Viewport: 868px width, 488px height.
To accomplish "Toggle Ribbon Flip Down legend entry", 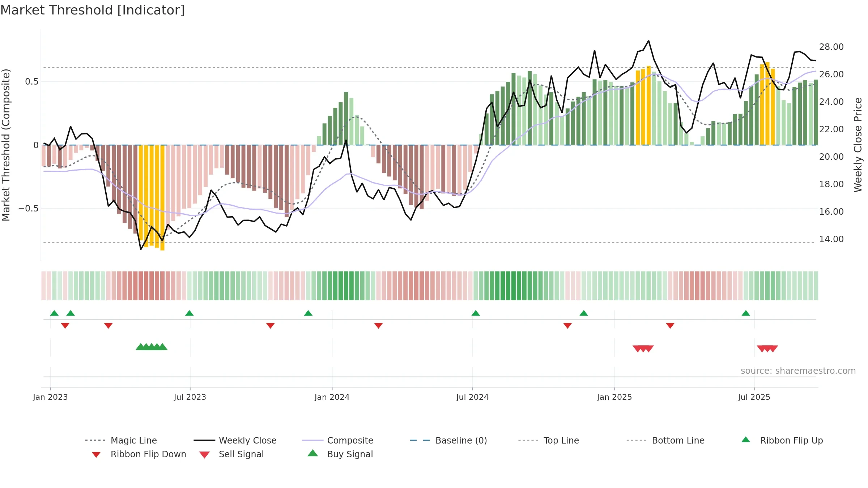I will coord(139,454).
